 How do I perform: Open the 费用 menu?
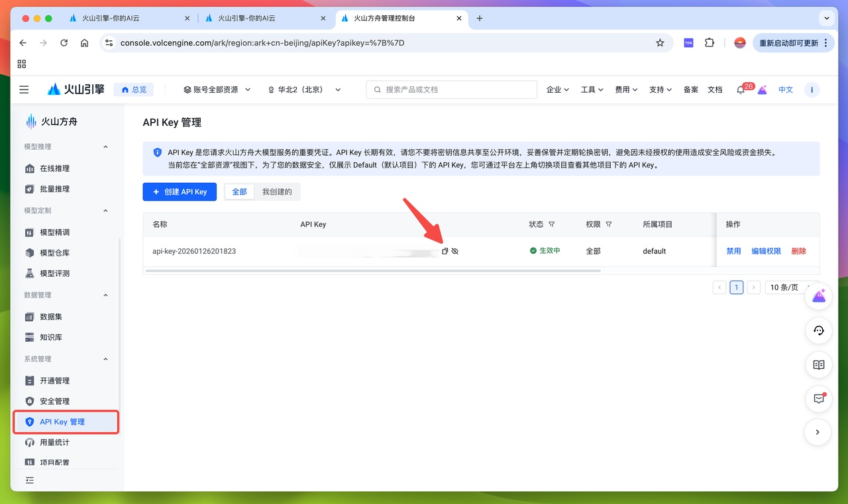click(x=625, y=89)
